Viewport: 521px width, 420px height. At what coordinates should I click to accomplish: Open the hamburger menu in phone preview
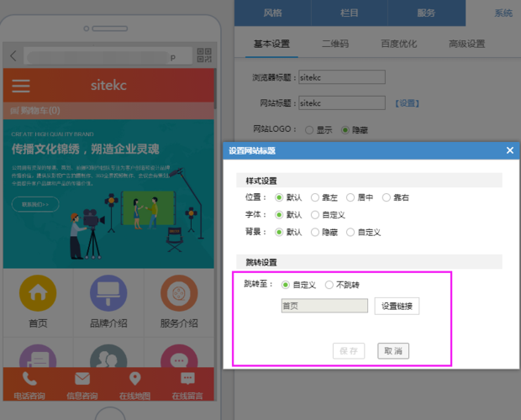tap(21, 86)
